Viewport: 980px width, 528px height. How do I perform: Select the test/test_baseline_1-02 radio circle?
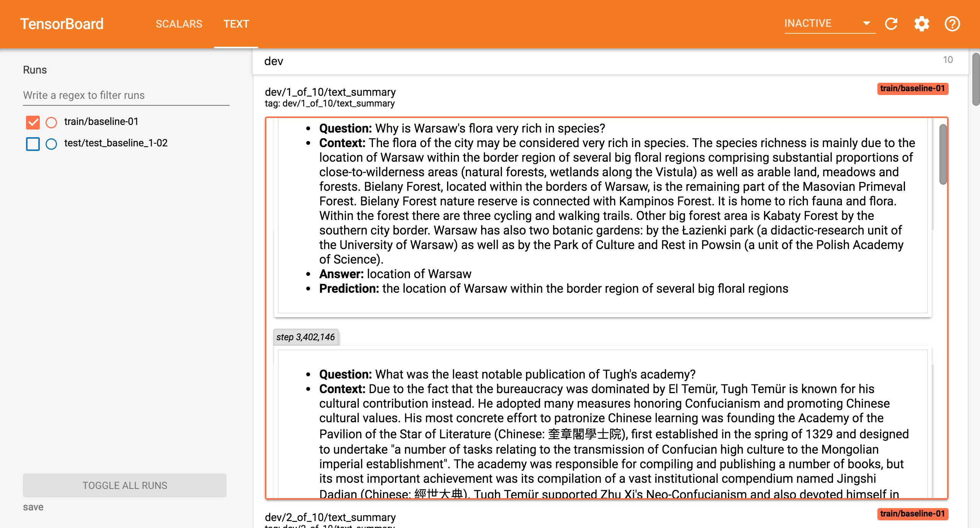click(51, 144)
